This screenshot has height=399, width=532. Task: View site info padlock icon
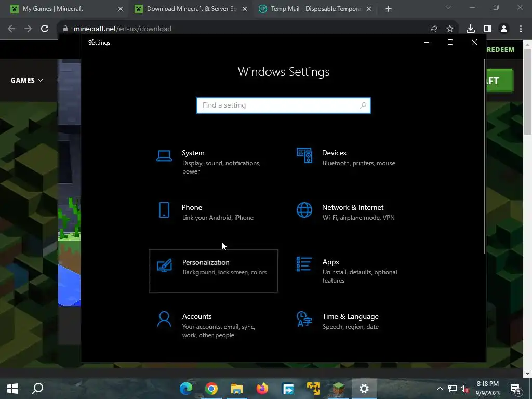click(x=65, y=29)
